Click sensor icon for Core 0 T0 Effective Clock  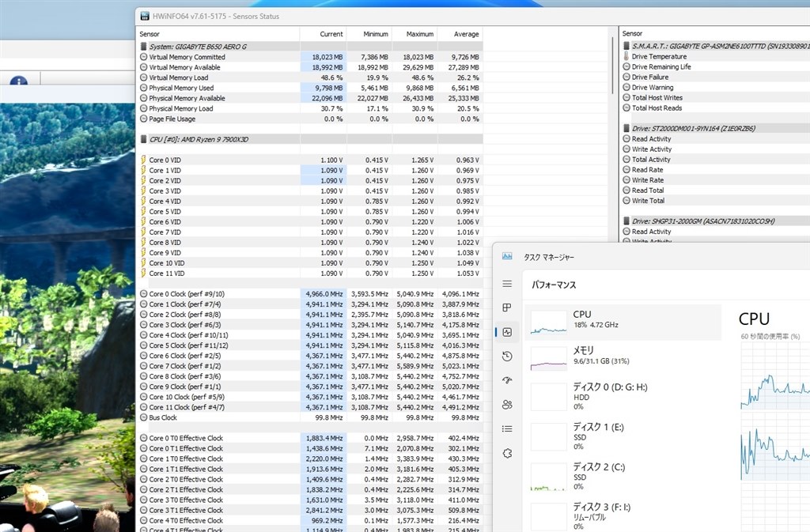144,438
